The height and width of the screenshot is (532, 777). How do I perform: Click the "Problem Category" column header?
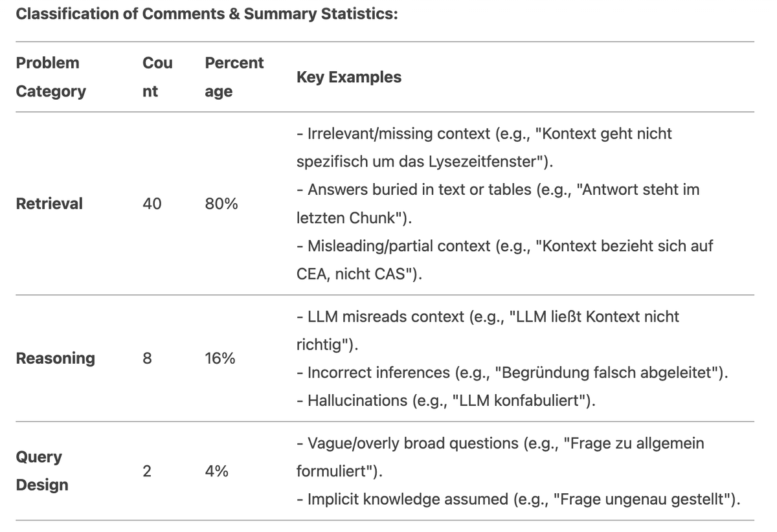click(51, 77)
